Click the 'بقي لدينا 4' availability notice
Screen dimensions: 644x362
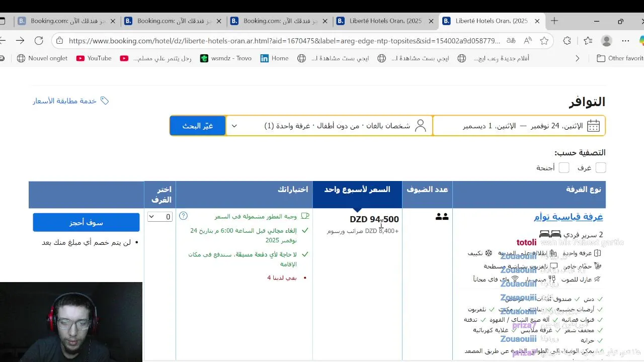(282, 278)
